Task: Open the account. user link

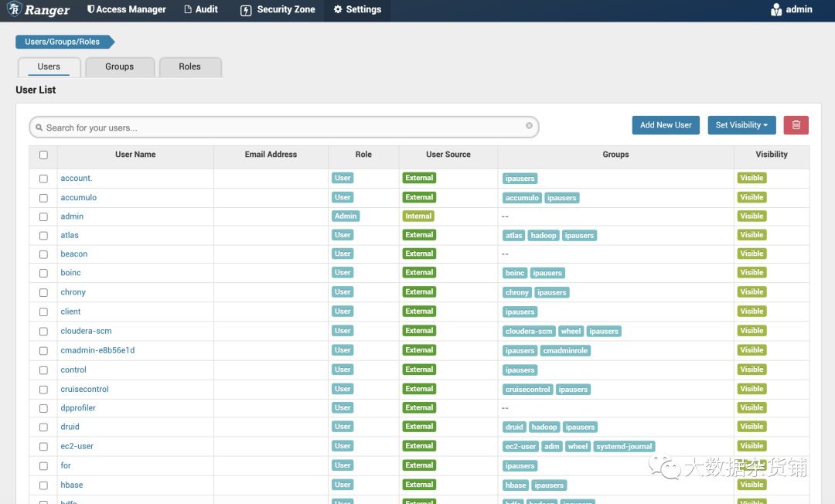Action: (x=76, y=179)
